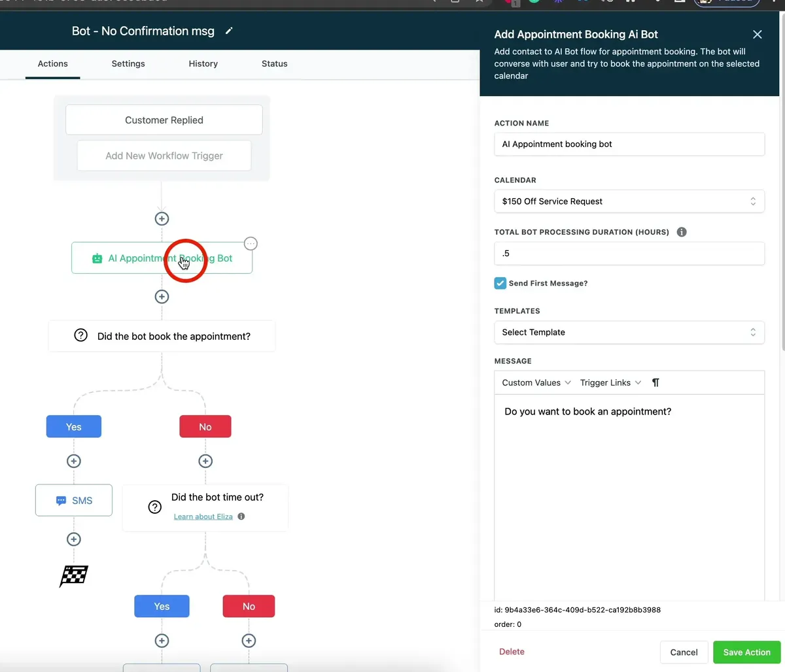
Task: Select Yes branch of time out condition
Action: click(162, 607)
